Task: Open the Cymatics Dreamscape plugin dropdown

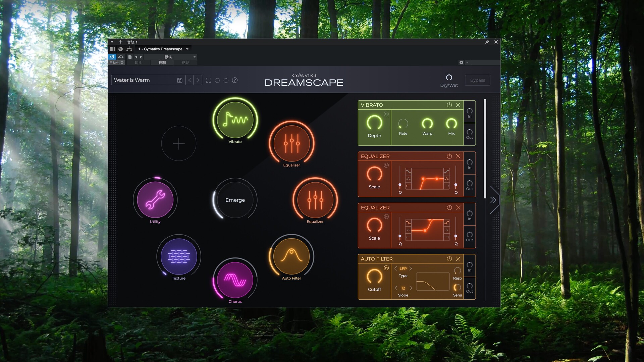Action: pos(164,49)
